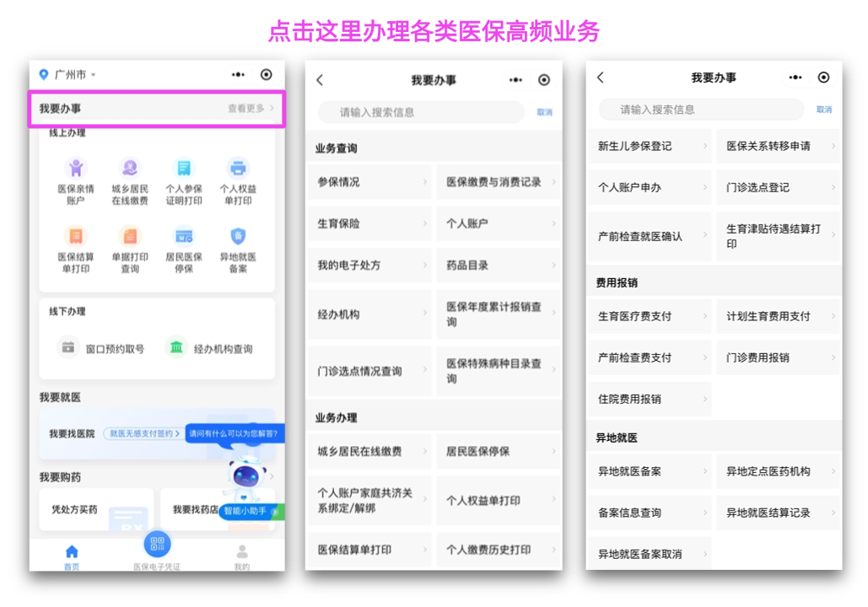The width and height of the screenshot is (868, 607).
Task: Expand 查看更多 in 我要办事 header
Action: pyautogui.click(x=251, y=109)
